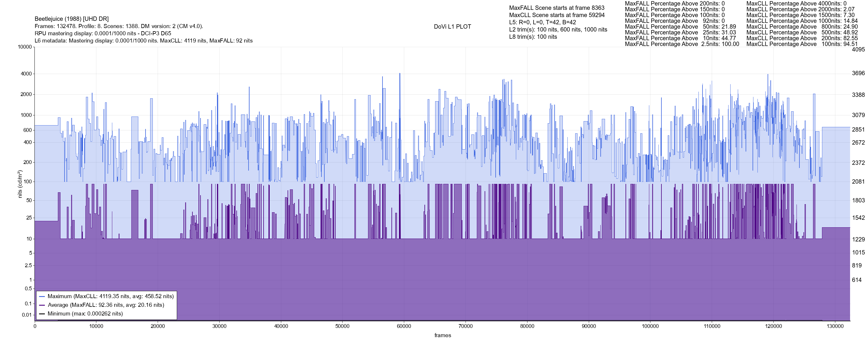The height and width of the screenshot is (347, 868).
Task: Click the purple Average legend line swatch
Action: 42,305
